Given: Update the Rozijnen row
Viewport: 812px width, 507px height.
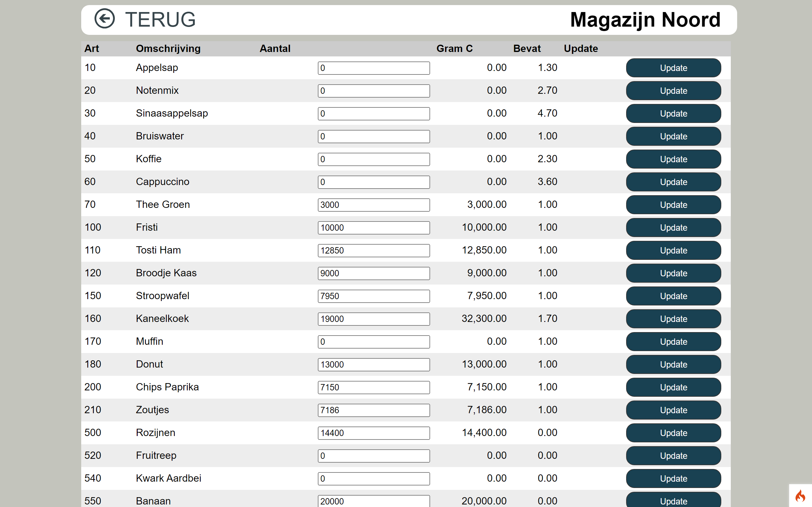Looking at the screenshot, I should pyautogui.click(x=673, y=433).
